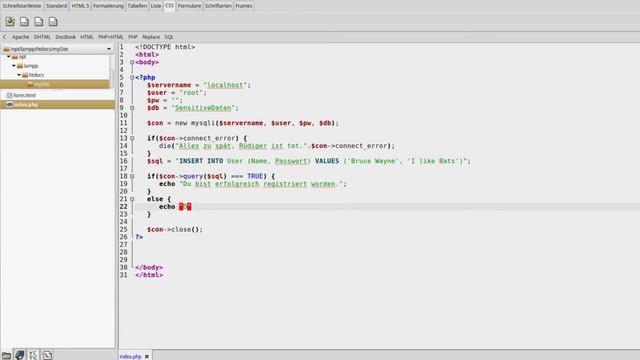Click the fourth document icon in CSS toolbar

[53, 22]
